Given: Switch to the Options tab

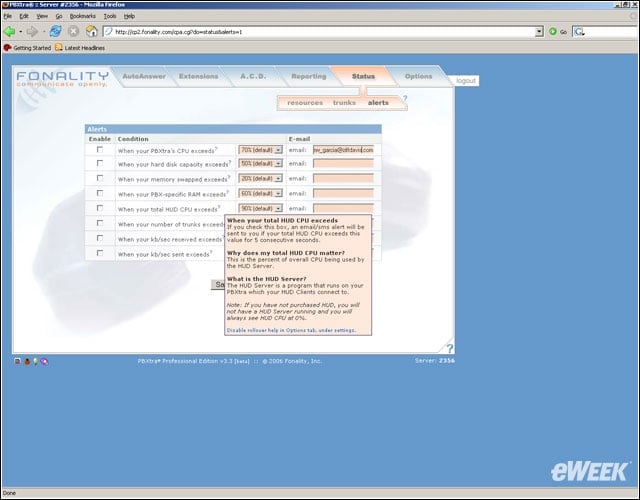Looking at the screenshot, I should (x=418, y=76).
